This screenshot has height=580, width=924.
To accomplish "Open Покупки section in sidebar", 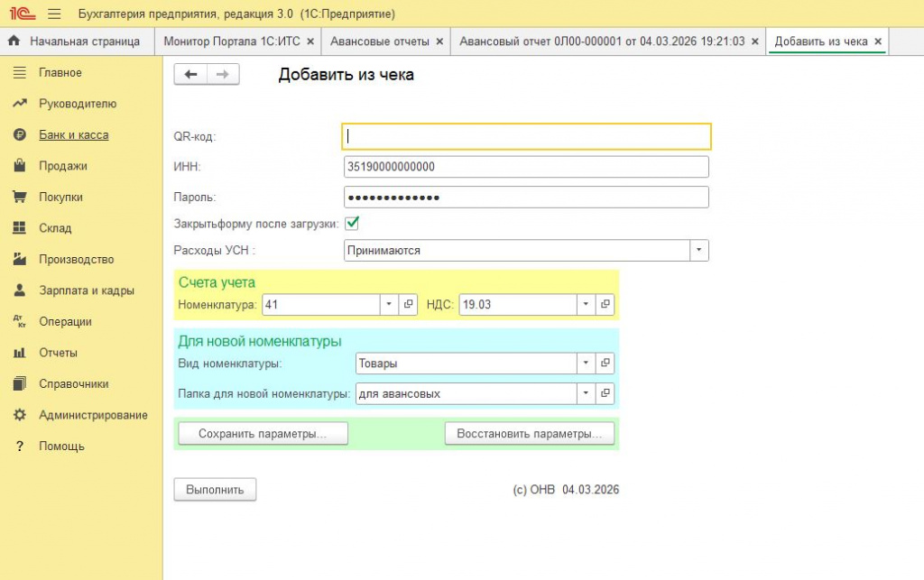I will click(60, 198).
